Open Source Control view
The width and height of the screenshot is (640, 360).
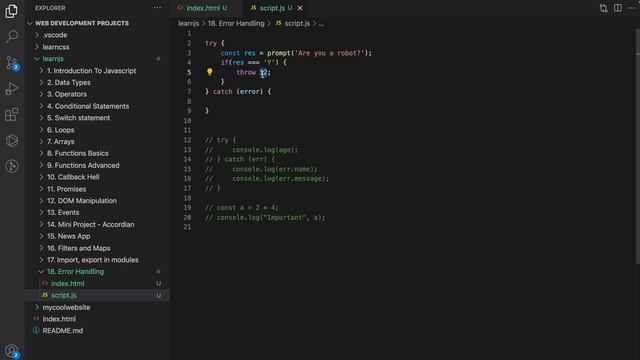pos(11,63)
